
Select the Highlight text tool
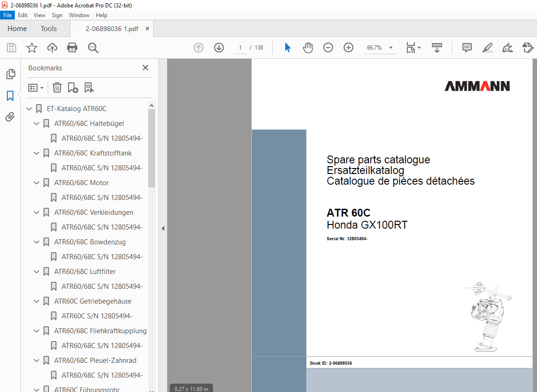pyautogui.click(x=487, y=48)
